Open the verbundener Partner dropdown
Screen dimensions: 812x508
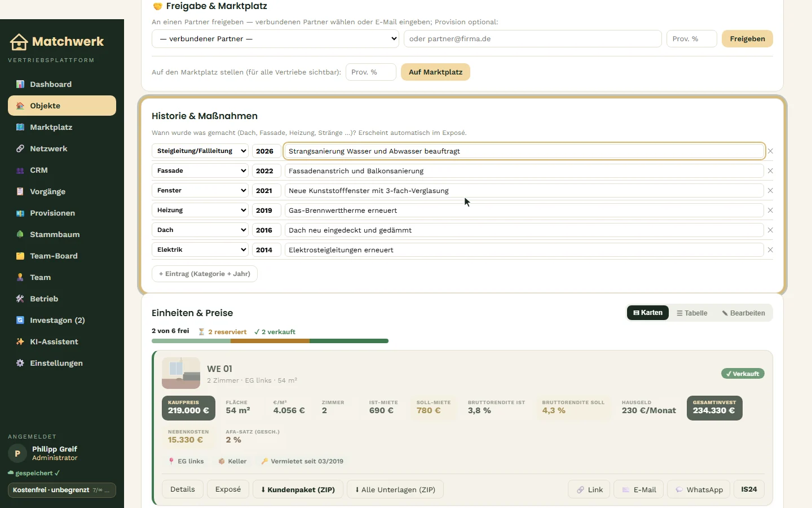pyautogui.click(x=276, y=39)
